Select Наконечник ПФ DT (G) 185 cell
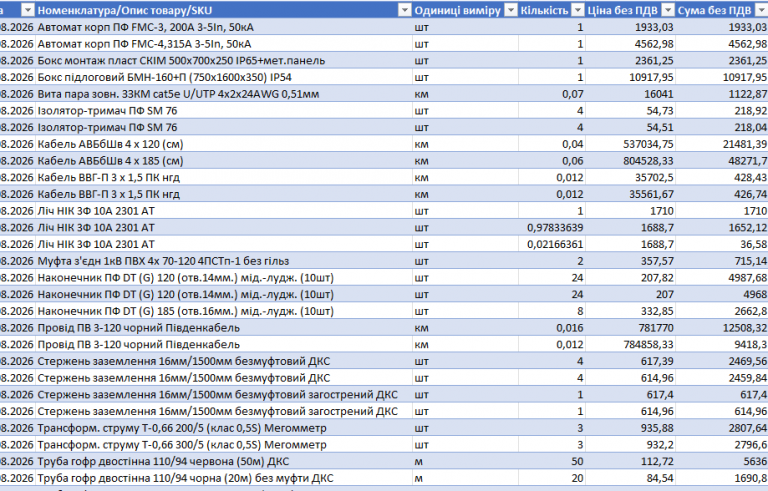The image size is (768, 491). click(224, 311)
